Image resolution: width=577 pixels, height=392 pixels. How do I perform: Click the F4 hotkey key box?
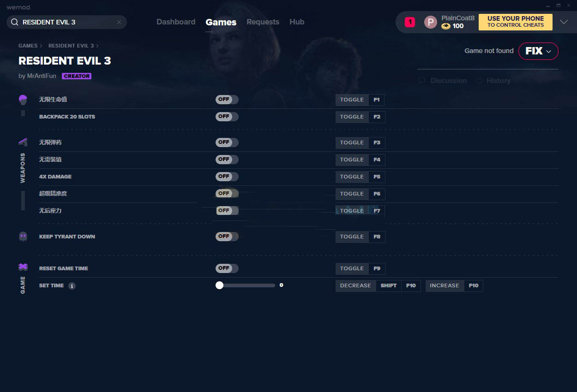point(377,160)
